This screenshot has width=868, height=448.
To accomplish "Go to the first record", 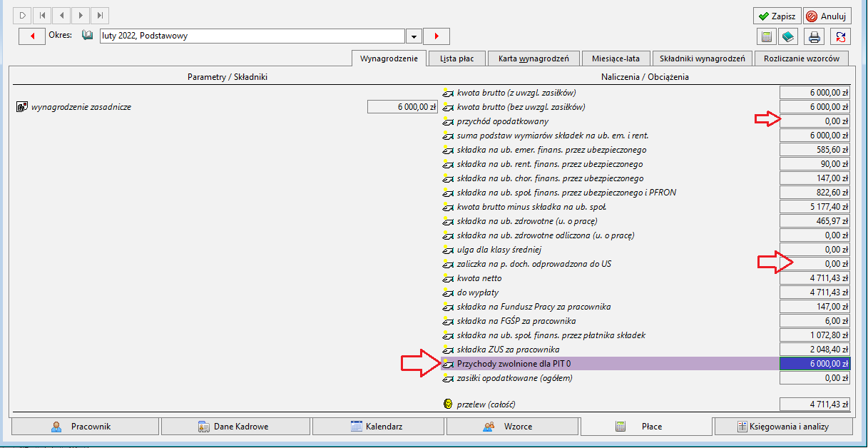I will click(x=43, y=15).
